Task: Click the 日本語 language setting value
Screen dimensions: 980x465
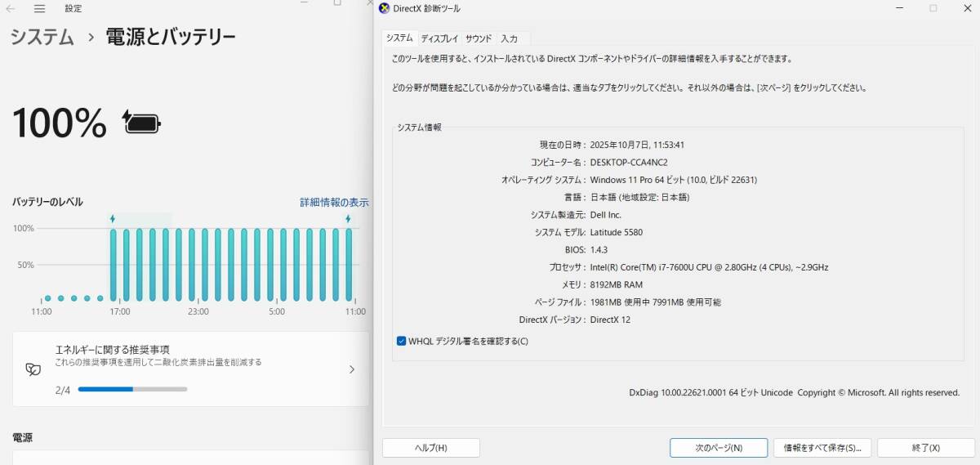Action: (639, 197)
